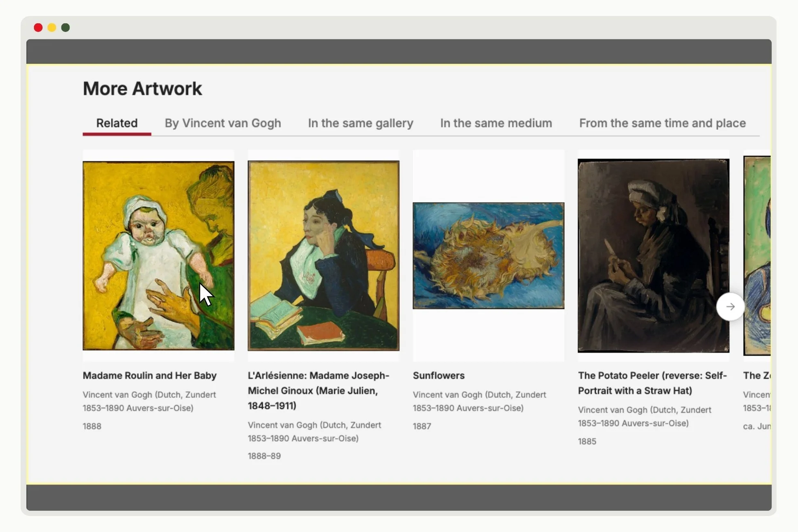Viewport: 798px width, 532px height.
Task: Click the 1888 date under Madame Roulin
Action: [92, 426]
